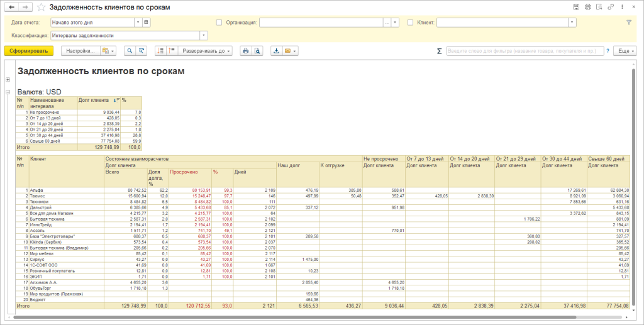Open the Дата отчета dropdown arrow
Screen dimensions: 644x325
tap(138, 23)
